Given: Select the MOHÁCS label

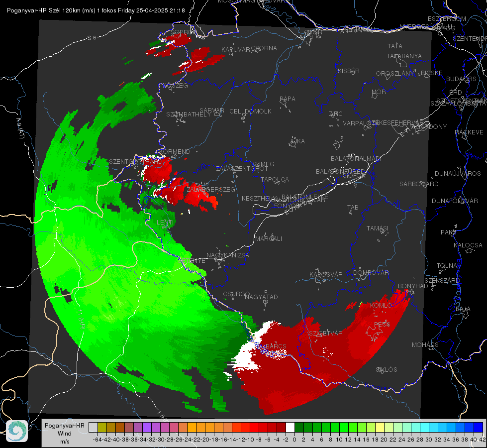Looking at the screenshot, I should [425, 345].
